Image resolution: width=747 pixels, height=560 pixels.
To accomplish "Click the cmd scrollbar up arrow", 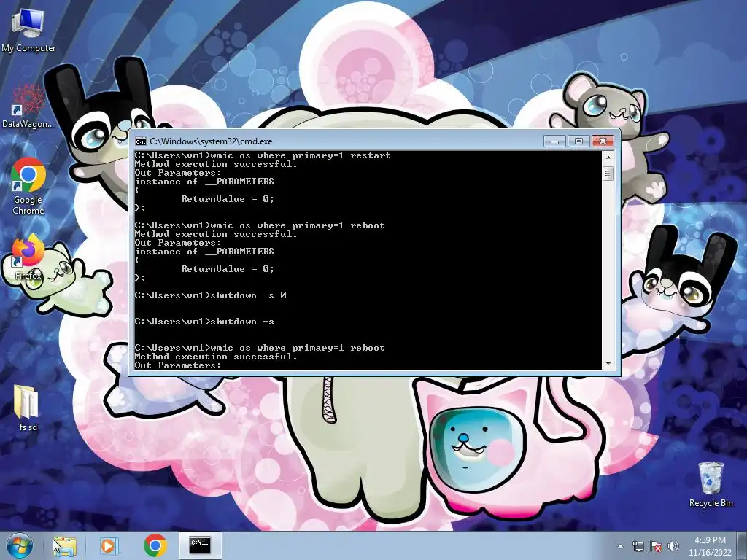I will [x=608, y=157].
